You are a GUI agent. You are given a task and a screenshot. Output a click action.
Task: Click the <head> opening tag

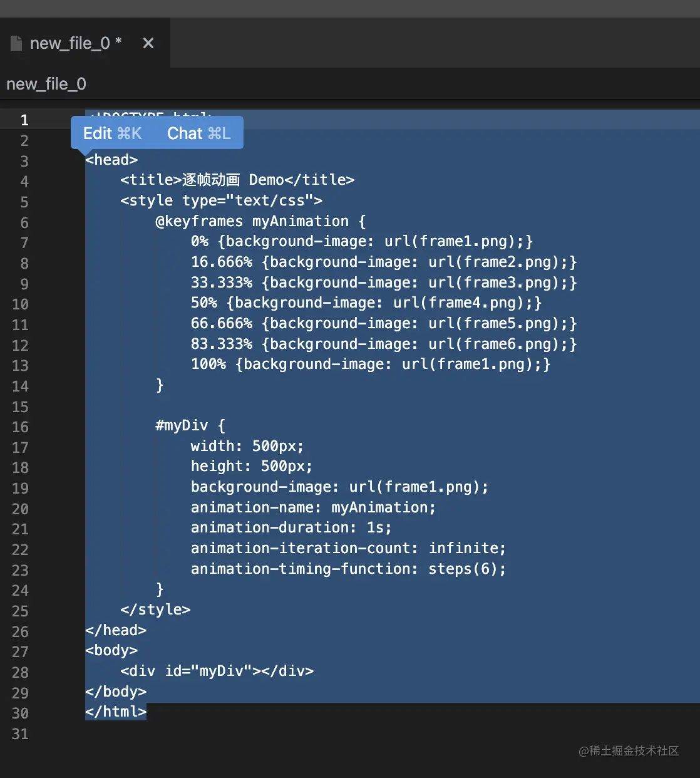click(x=111, y=160)
